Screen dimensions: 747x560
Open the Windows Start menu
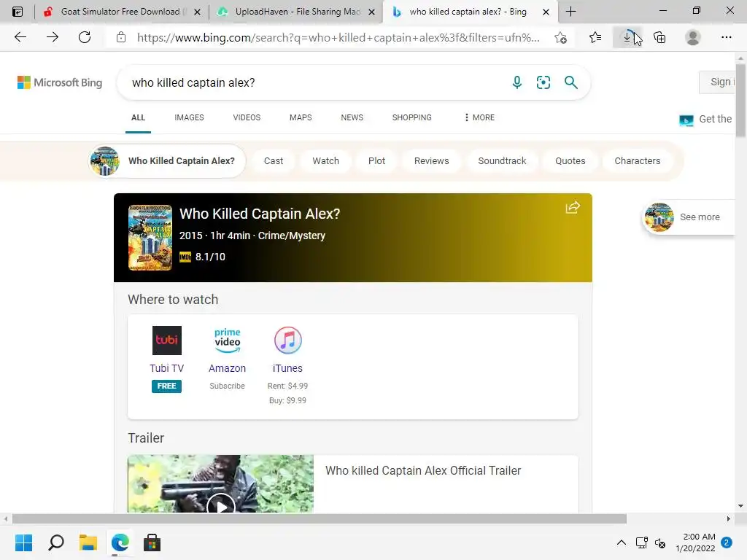click(23, 542)
